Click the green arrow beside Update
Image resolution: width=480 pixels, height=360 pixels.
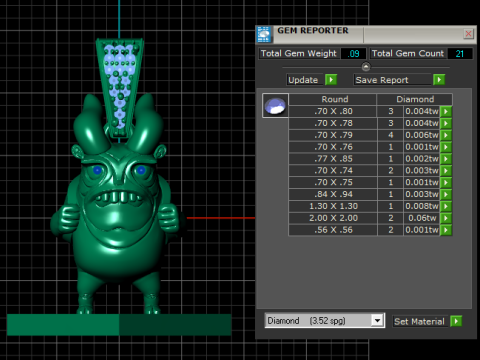tap(331, 80)
